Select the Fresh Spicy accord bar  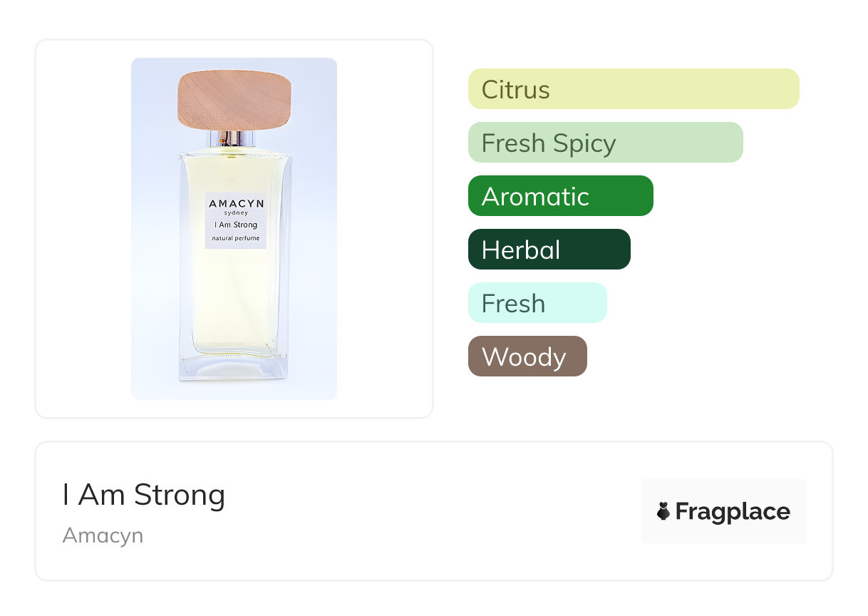tap(605, 143)
